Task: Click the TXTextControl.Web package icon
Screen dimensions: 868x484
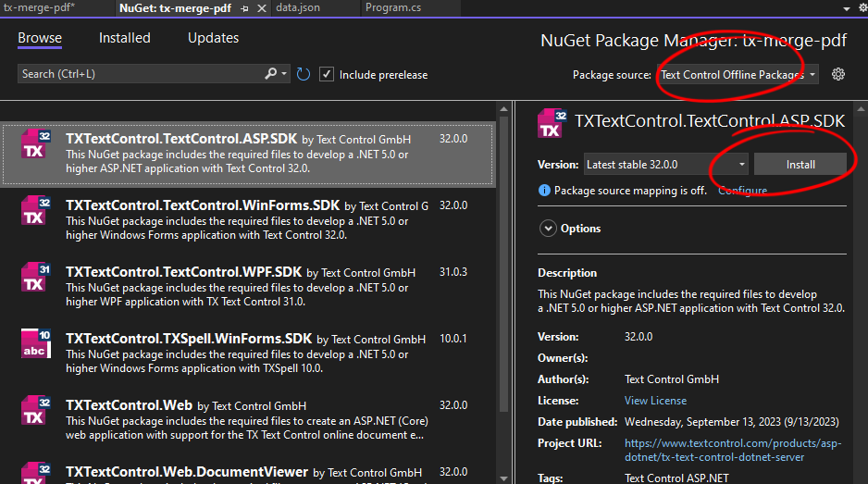Action: coord(35,410)
